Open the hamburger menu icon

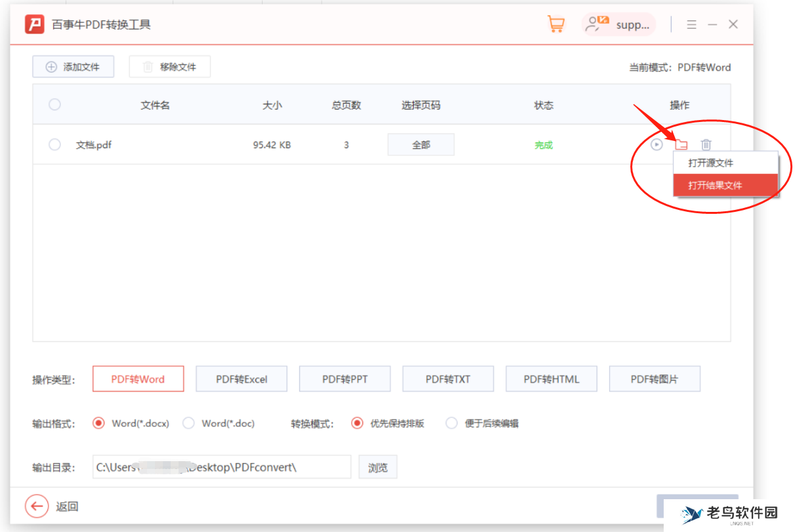pos(691,24)
